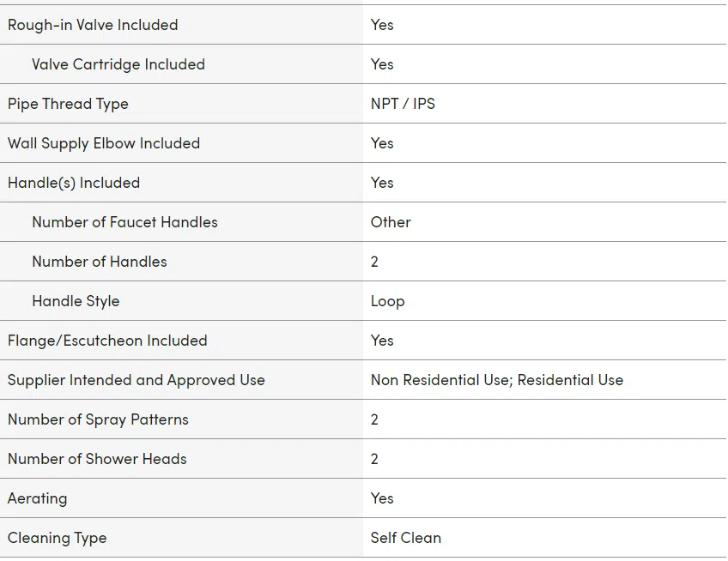This screenshot has width=728, height=561.
Task: Click the Number of Faucet Handles label
Action: click(124, 222)
